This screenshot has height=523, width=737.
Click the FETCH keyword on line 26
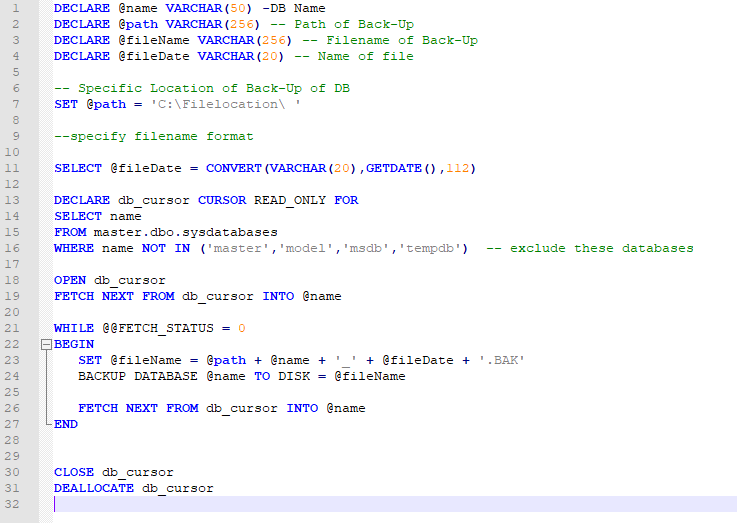(x=98, y=408)
